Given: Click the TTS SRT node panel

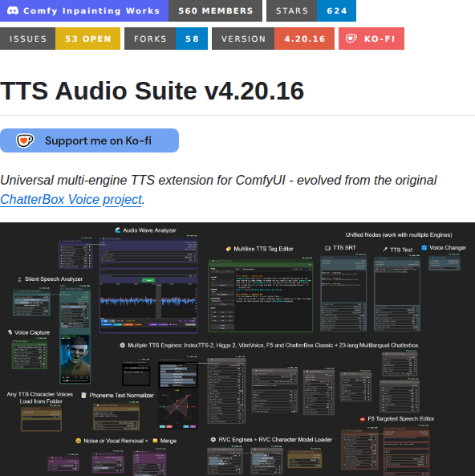Looking at the screenshot, I should (x=343, y=294).
